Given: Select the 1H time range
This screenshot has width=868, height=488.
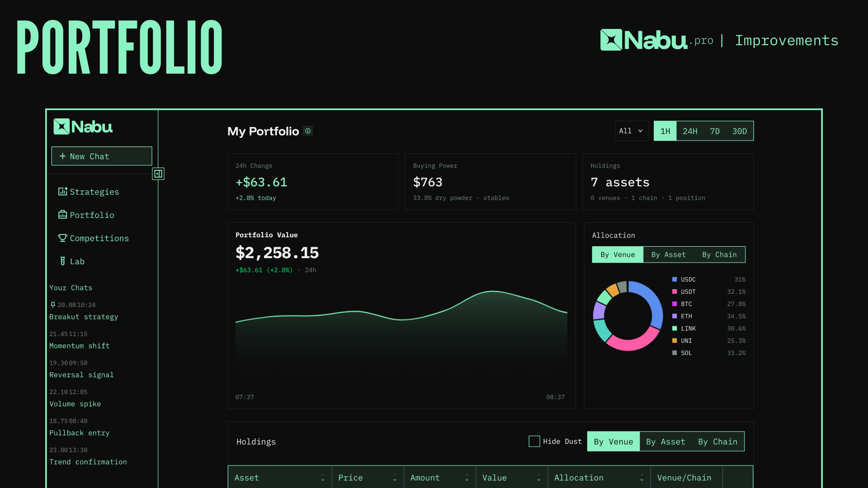Looking at the screenshot, I should [665, 131].
